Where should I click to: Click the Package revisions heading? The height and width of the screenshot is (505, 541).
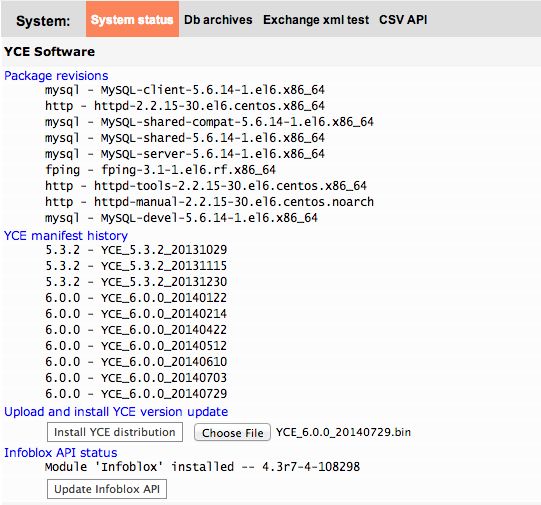[56, 76]
